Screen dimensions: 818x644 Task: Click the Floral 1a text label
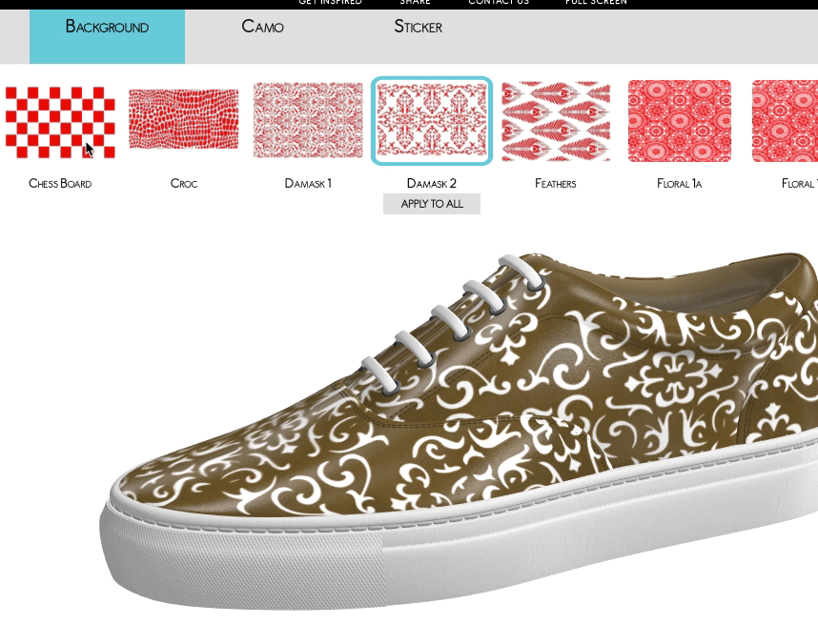[680, 183]
